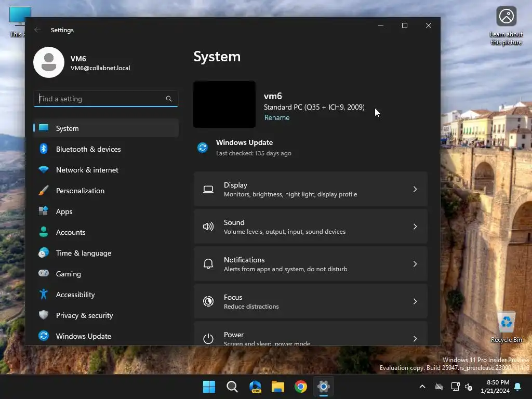532x399 pixels.
Task: Click the Display laptop icon
Action: (x=208, y=189)
